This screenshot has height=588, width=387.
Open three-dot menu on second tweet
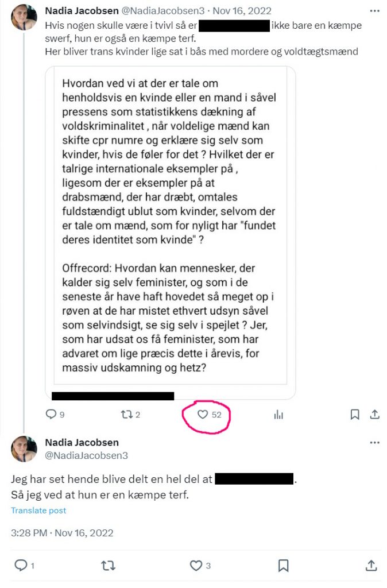374,443
